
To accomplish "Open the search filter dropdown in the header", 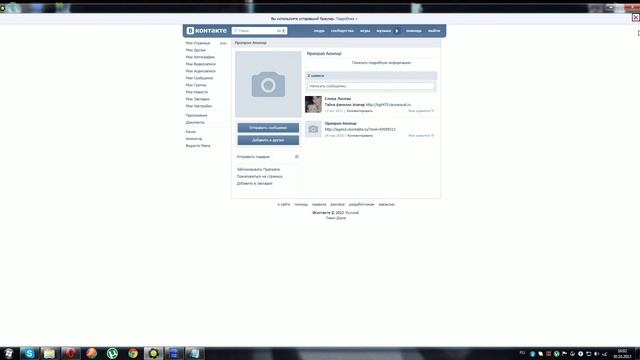I will pos(282,31).
